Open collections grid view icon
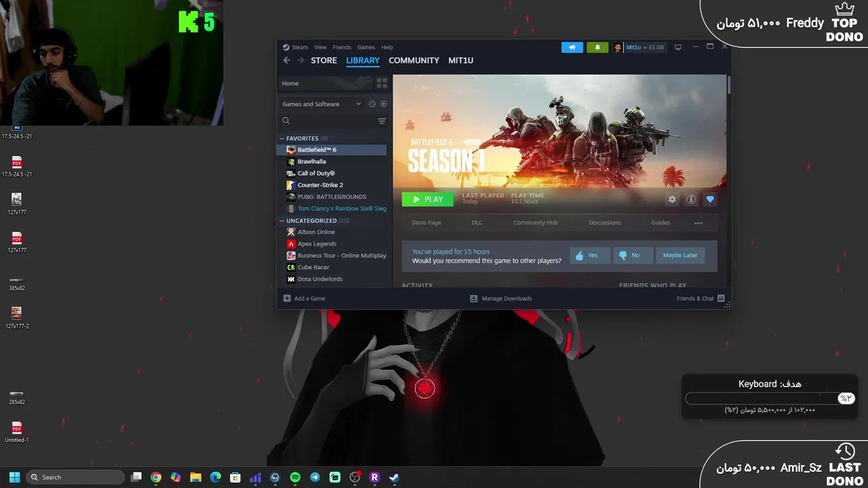 [x=382, y=83]
